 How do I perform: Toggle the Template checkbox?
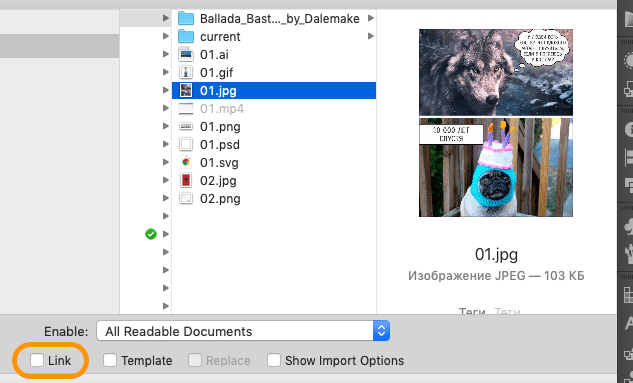[x=109, y=360]
